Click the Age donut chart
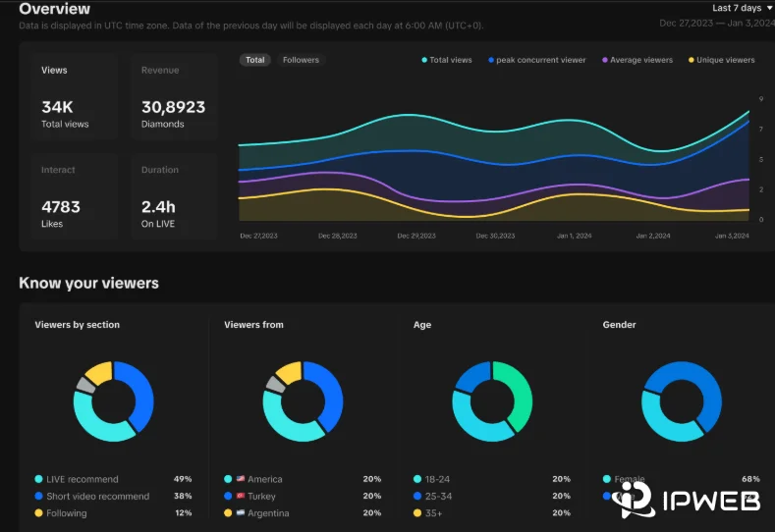This screenshot has height=532, width=775. (x=492, y=401)
